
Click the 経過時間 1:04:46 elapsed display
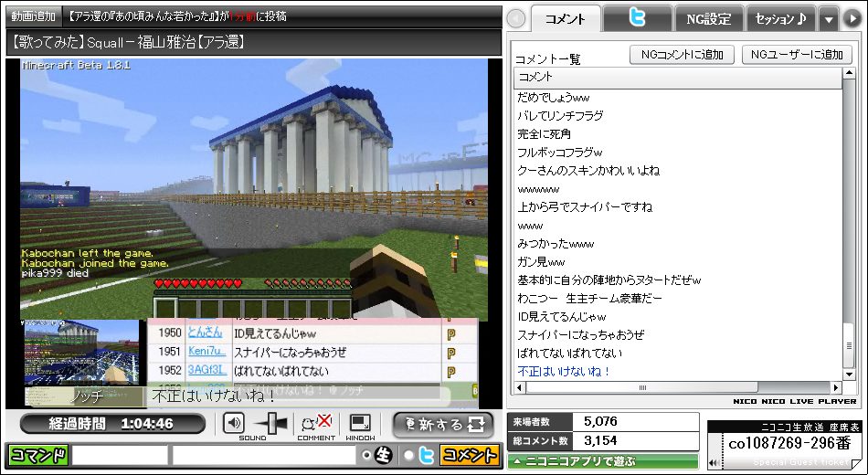[112, 424]
